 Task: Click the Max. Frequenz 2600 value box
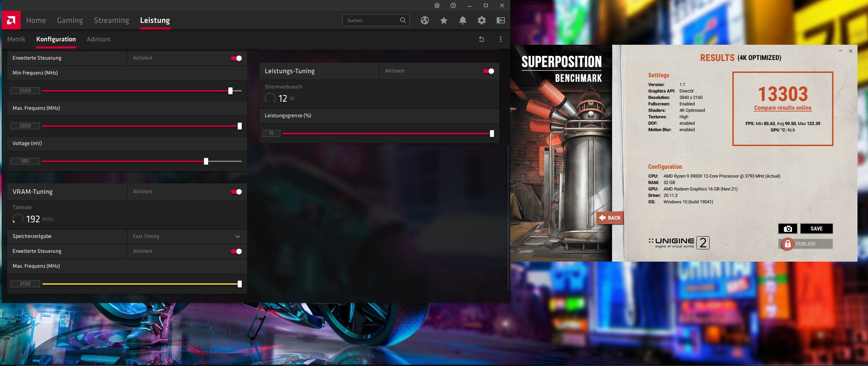[25, 126]
